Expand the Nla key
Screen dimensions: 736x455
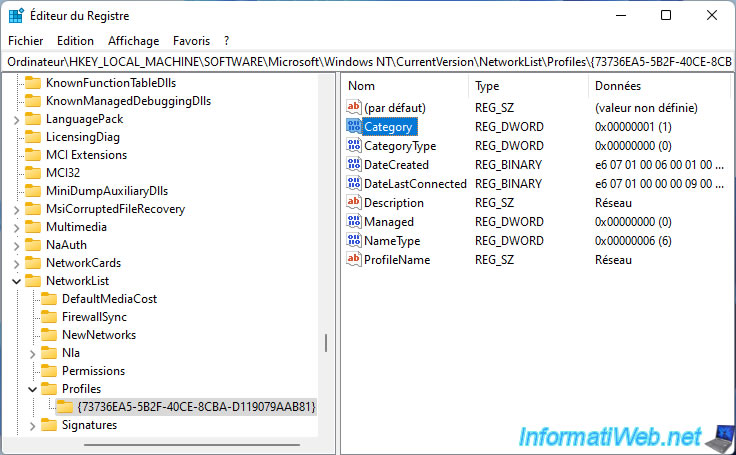(33, 353)
